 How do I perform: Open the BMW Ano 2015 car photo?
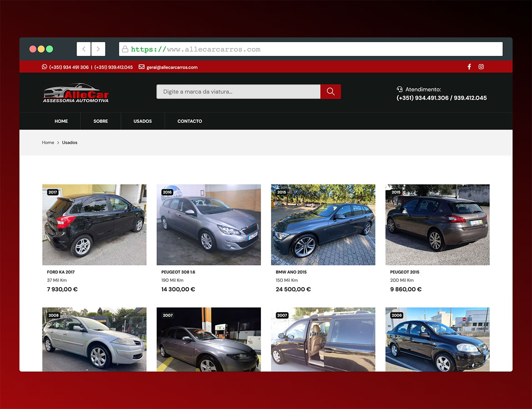tap(323, 224)
